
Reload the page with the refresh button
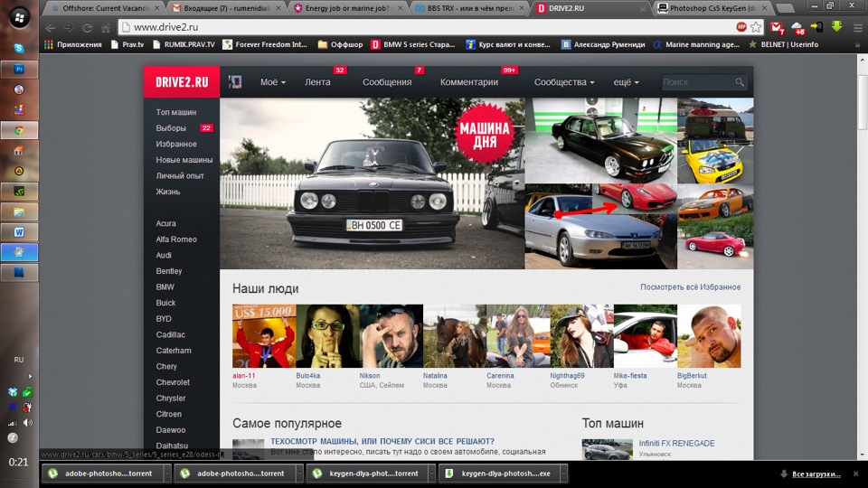coord(88,27)
